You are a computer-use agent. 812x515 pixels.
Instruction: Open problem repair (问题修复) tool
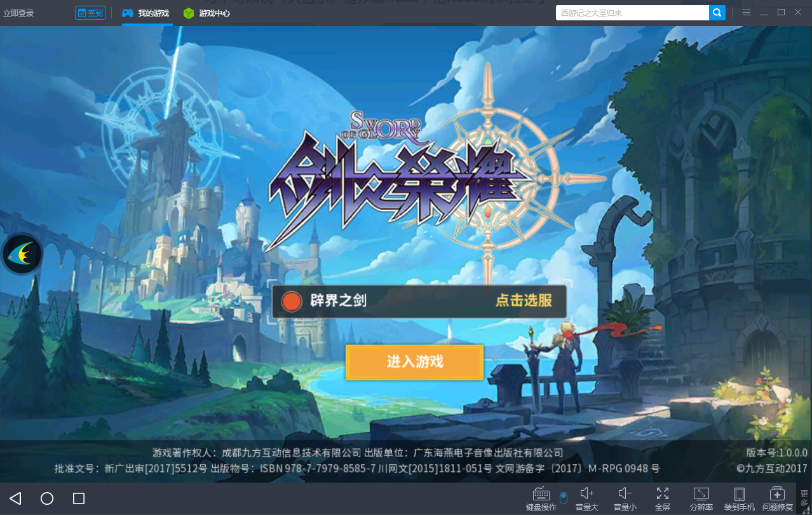(778, 498)
